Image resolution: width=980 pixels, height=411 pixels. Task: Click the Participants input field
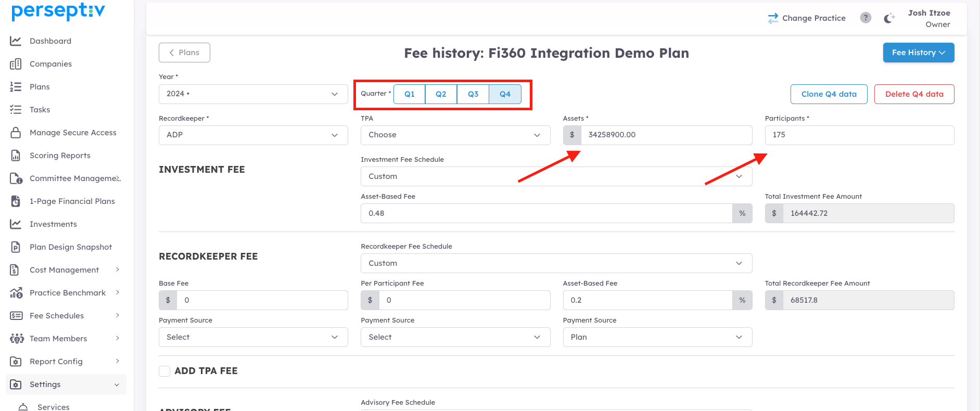[859, 135]
